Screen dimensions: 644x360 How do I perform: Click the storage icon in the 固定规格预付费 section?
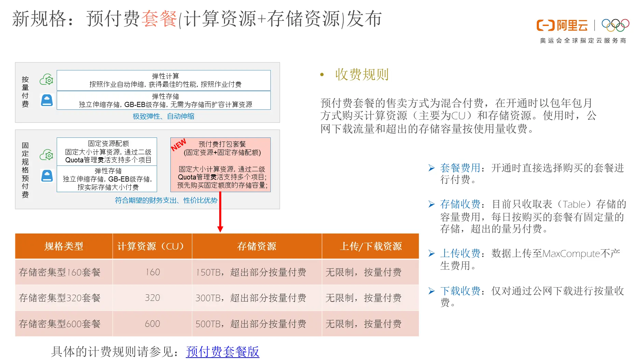(47, 176)
